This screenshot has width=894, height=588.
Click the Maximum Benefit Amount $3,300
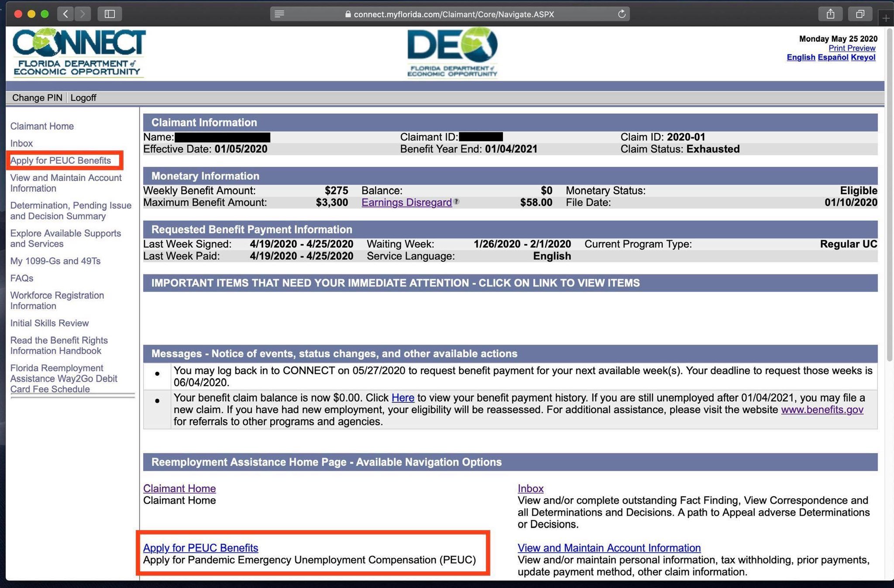click(x=332, y=202)
